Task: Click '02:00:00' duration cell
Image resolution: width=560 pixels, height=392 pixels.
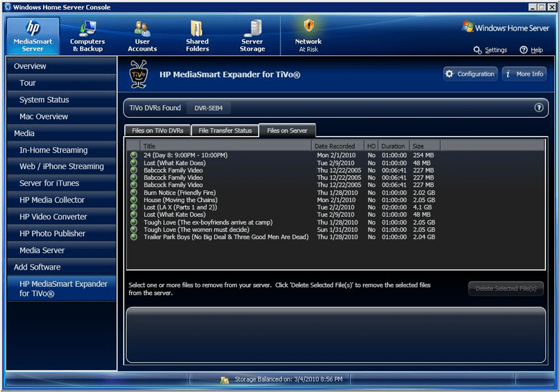Action: 394,207
